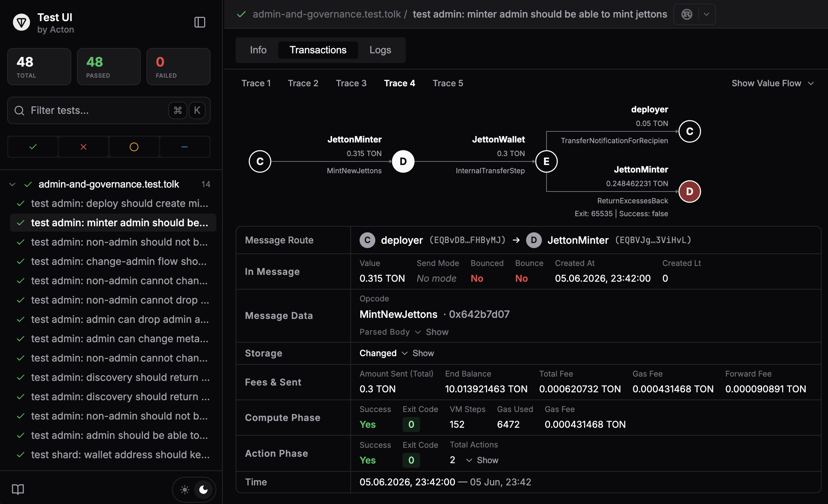Open Trace 1
The width and height of the screenshot is (828, 504).
point(256,83)
